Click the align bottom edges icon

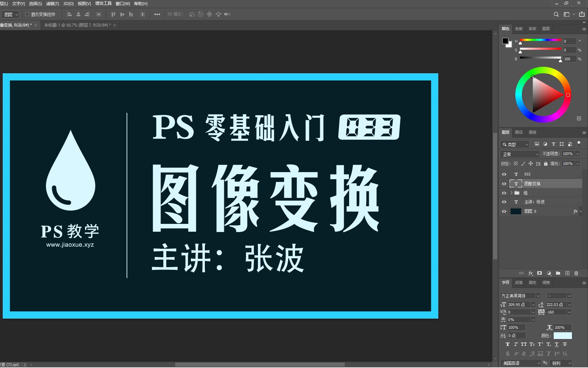tap(131, 14)
